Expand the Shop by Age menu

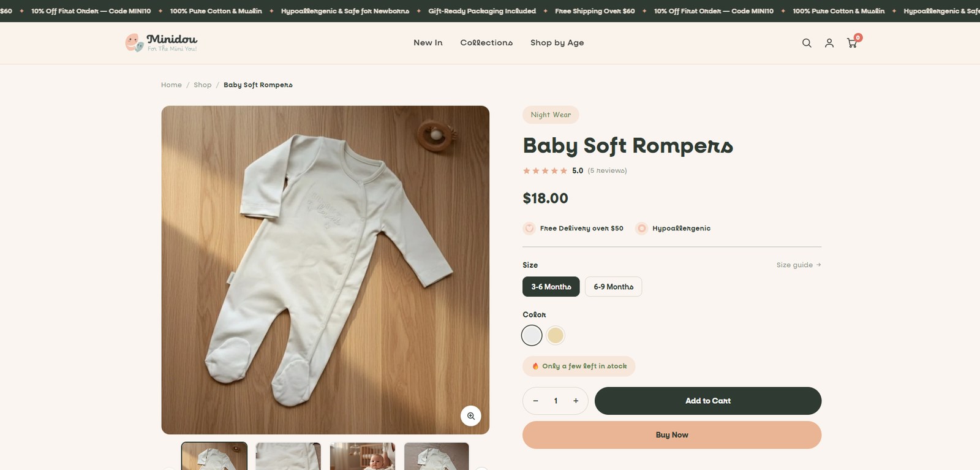[557, 43]
